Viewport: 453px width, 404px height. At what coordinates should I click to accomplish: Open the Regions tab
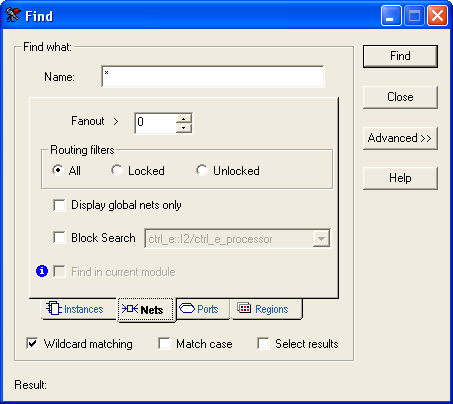(x=266, y=309)
